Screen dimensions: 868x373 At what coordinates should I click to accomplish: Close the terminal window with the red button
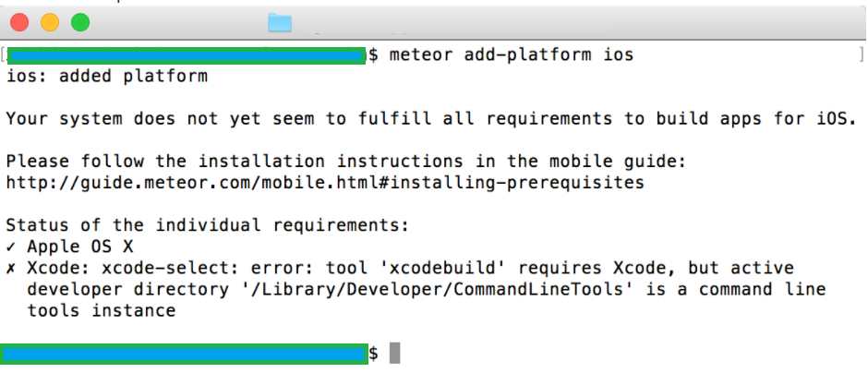(21, 22)
